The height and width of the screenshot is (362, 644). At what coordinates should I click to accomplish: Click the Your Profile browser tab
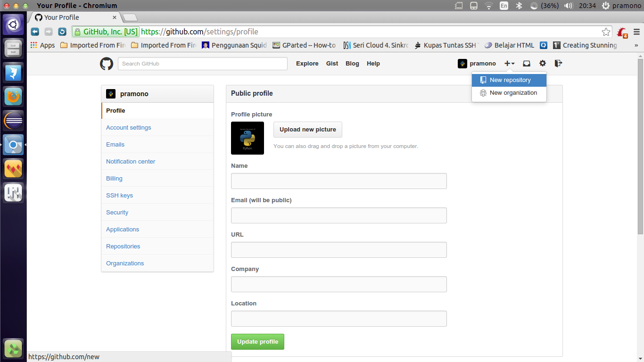pos(75,17)
